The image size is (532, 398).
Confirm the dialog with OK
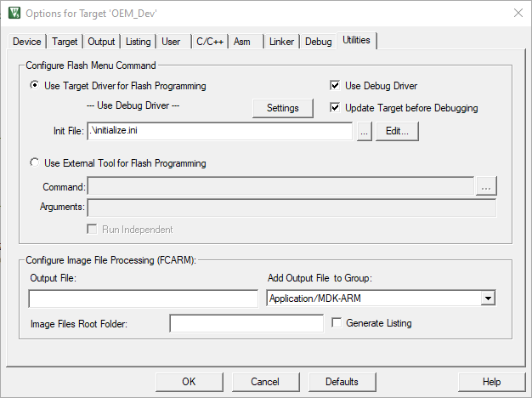(x=189, y=382)
